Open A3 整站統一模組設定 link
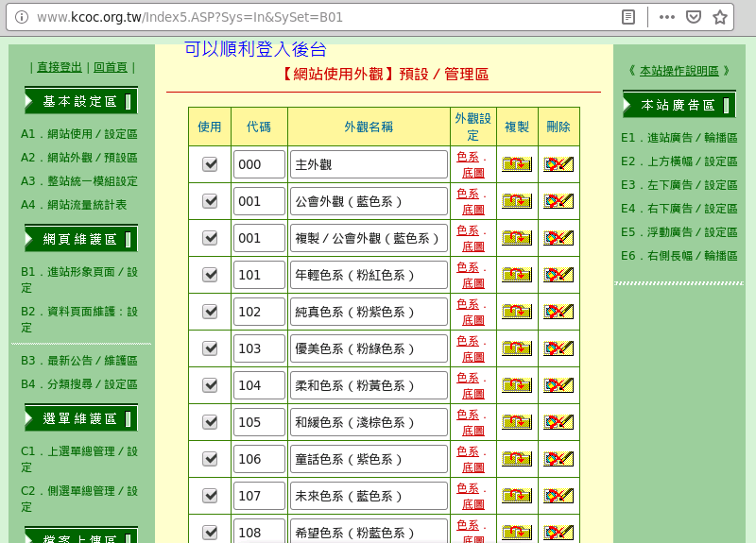 click(79, 181)
